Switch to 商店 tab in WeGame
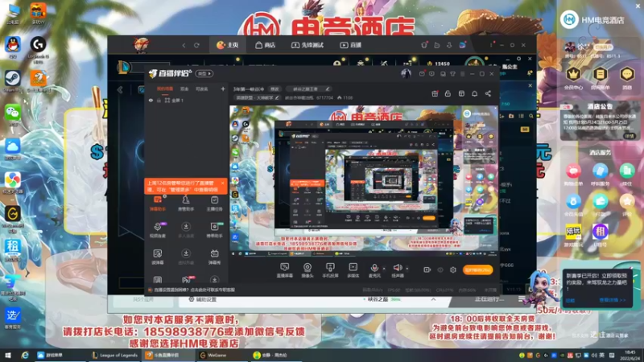 click(266, 45)
